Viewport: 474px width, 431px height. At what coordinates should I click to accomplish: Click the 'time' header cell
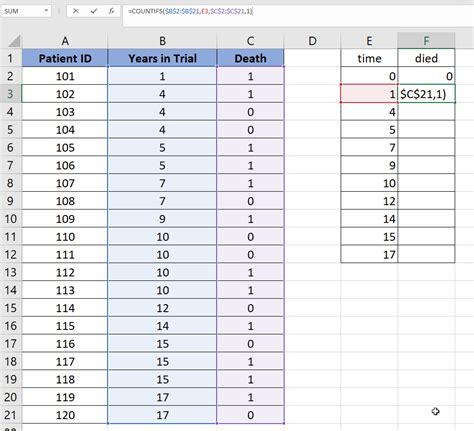[x=369, y=58]
